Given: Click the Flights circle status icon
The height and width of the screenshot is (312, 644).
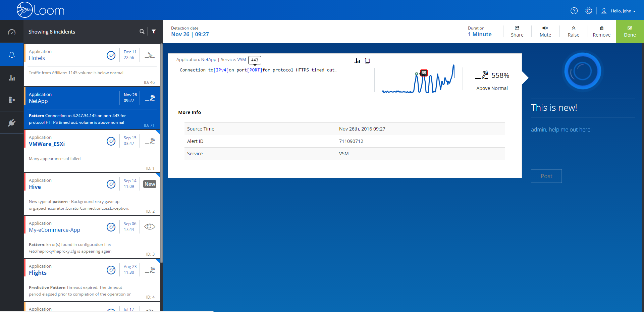Looking at the screenshot, I should pyautogui.click(x=111, y=270).
